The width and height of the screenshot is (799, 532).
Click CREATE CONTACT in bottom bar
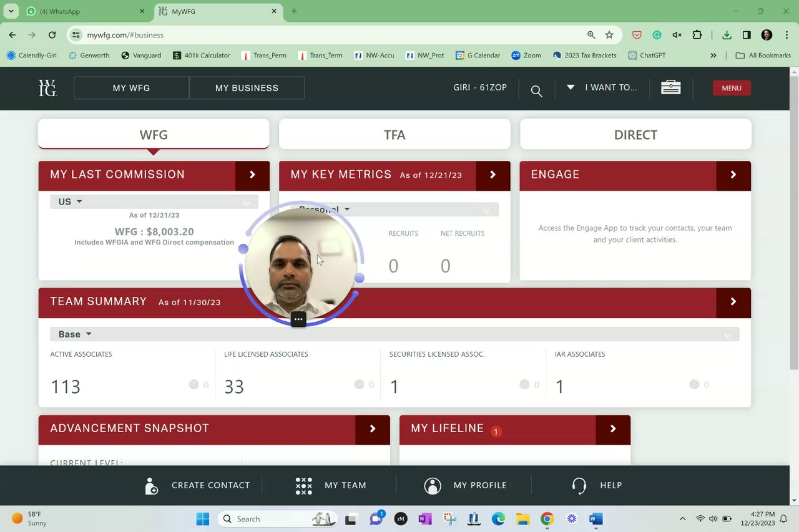pos(210,485)
